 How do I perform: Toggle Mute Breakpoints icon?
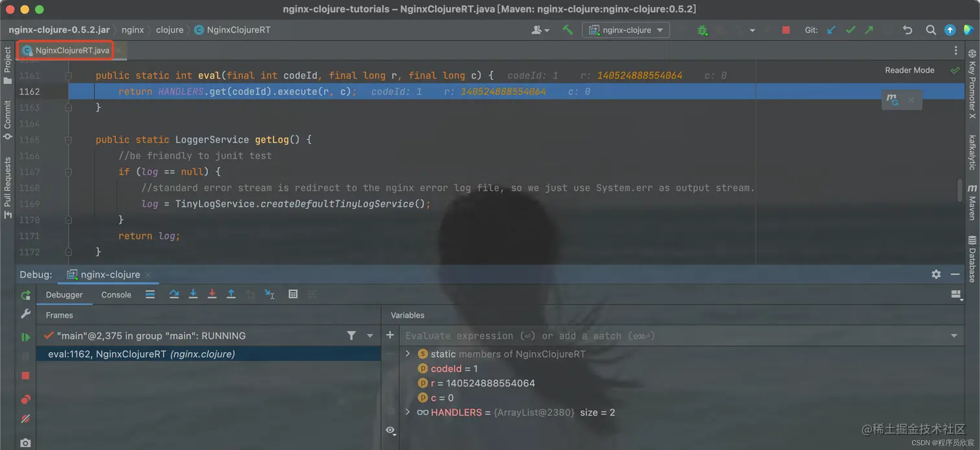coord(25,419)
